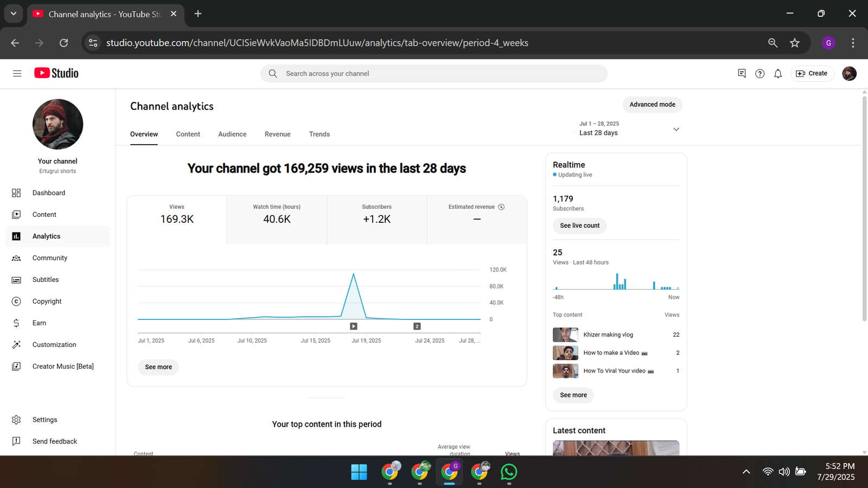Select the Subscribers metric card
Screen dimensions: 868x488
point(377,220)
